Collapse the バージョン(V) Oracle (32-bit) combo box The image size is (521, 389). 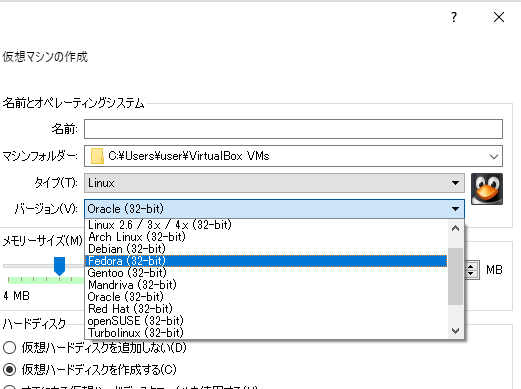tap(274, 209)
